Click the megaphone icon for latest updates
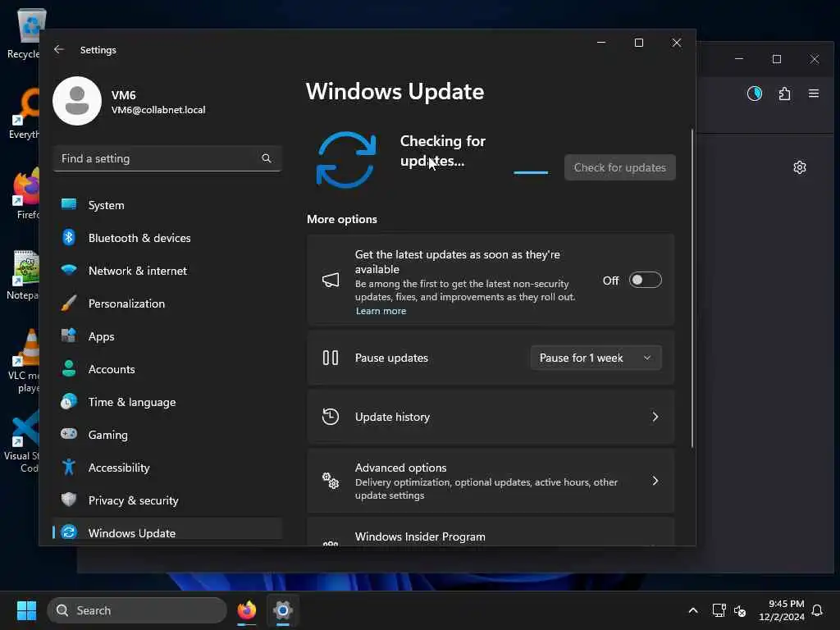Viewport: 840px width, 630px height. click(331, 280)
